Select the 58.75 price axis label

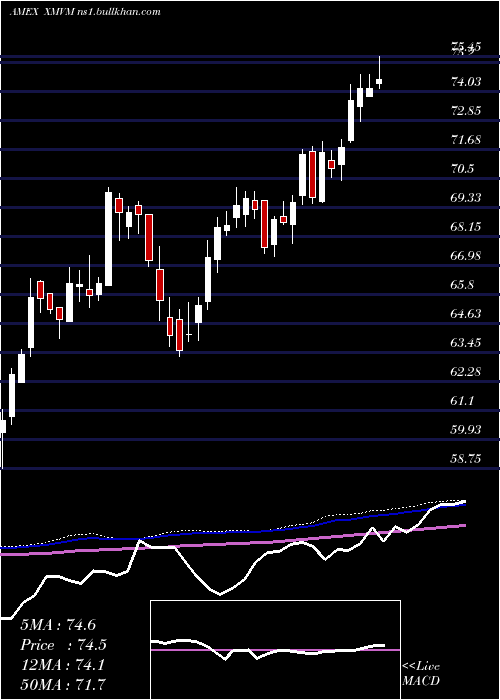(x=467, y=458)
